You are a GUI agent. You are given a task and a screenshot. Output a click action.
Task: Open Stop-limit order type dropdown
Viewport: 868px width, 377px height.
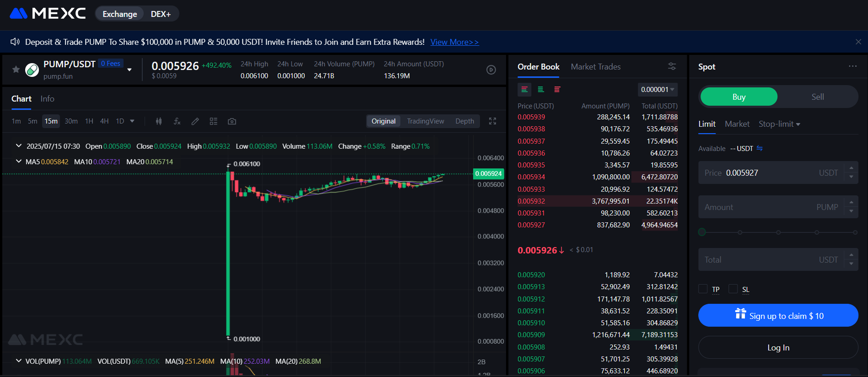(x=779, y=124)
